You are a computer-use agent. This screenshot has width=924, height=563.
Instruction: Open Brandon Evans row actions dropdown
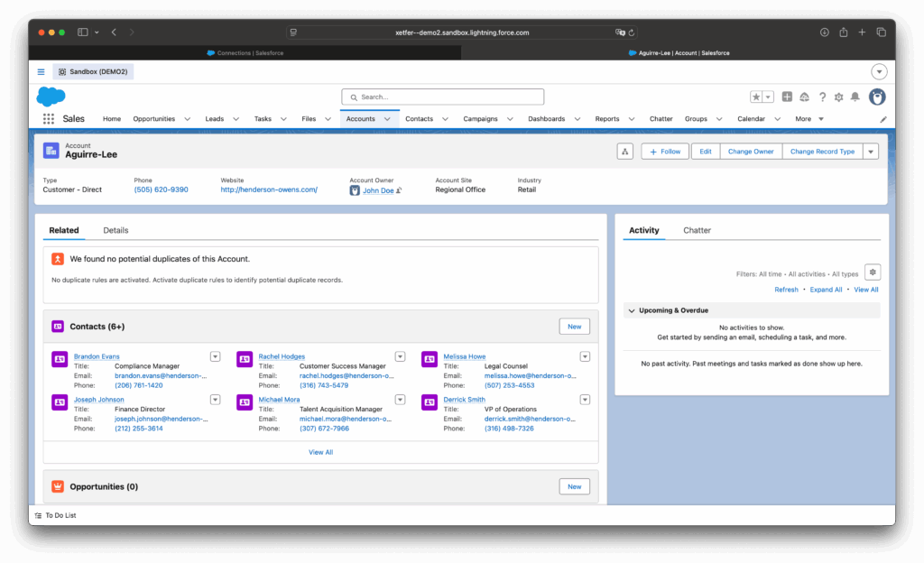tap(215, 357)
